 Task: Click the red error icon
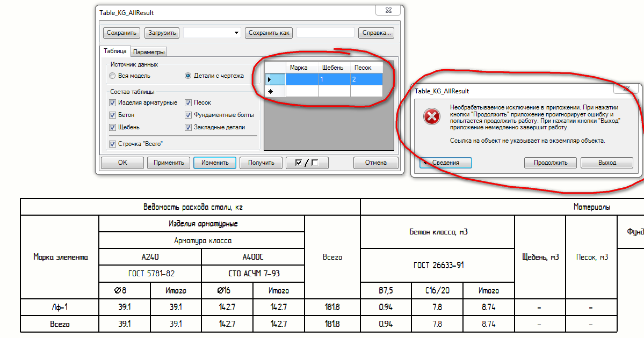click(432, 117)
